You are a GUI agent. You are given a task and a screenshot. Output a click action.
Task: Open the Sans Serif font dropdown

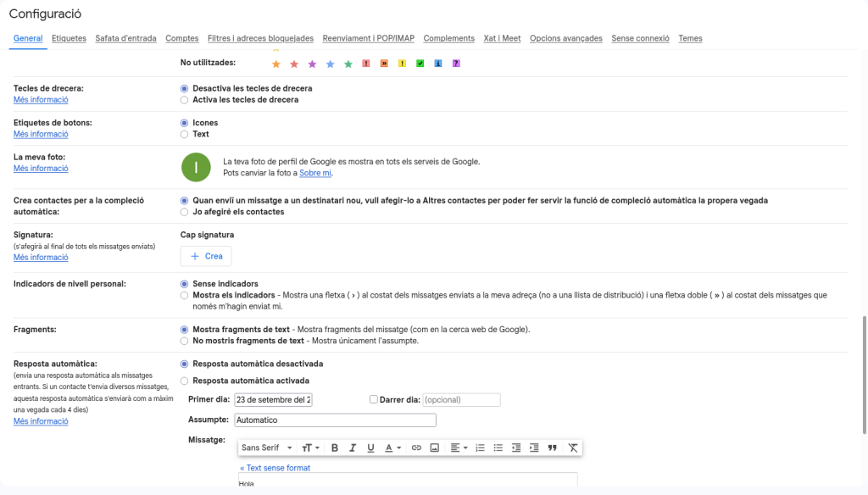tap(266, 448)
